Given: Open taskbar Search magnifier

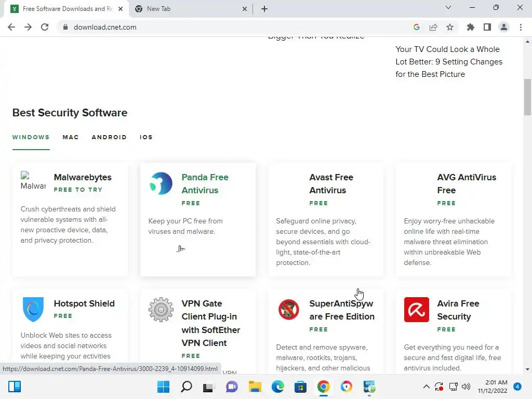Looking at the screenshot, I should tap(186, 387).
